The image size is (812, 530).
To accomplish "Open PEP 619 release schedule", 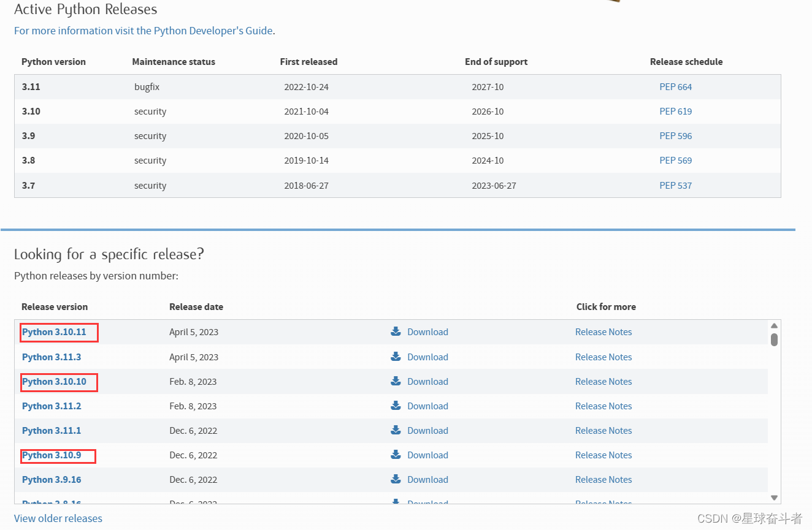I will click(675, 112).
